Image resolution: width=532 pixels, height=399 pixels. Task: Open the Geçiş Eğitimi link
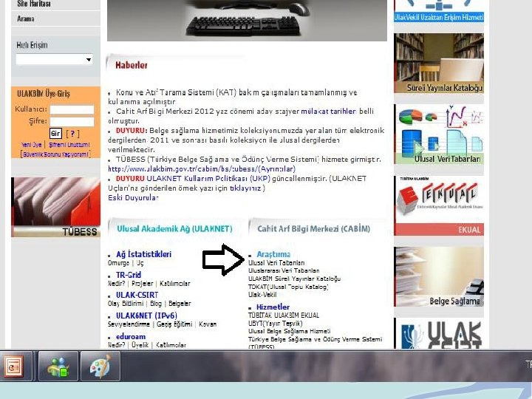click(174, 324)
